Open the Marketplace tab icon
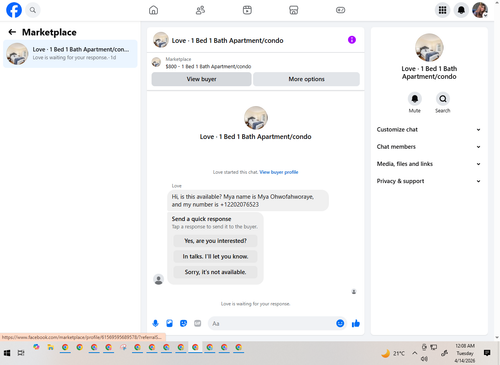500x365 pixels. [294, 10]
